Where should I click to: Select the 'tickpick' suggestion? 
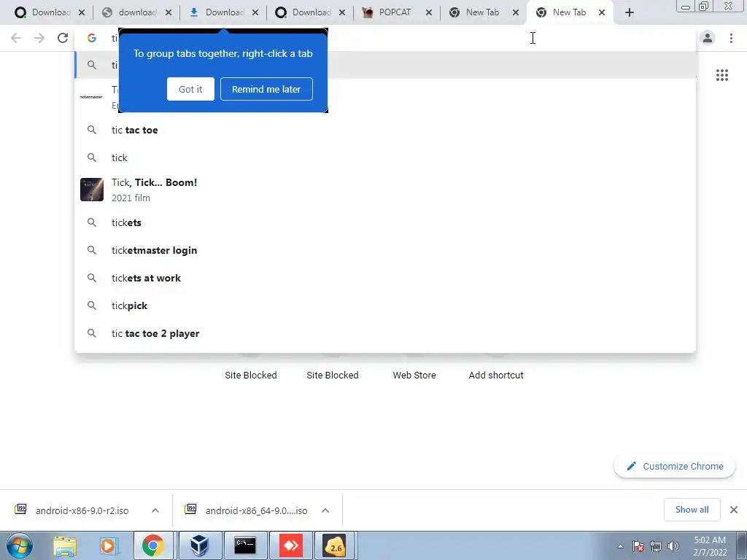[x=385, y=306]
